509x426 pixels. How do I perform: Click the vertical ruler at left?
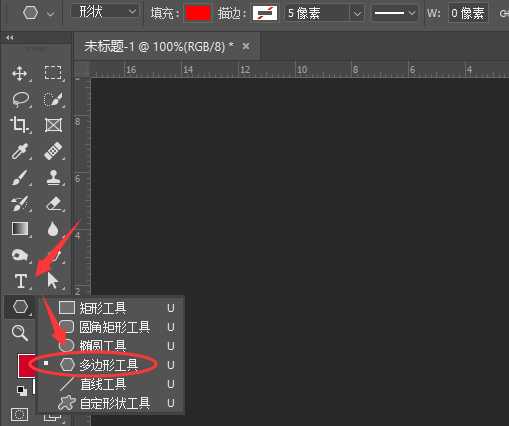82,187
